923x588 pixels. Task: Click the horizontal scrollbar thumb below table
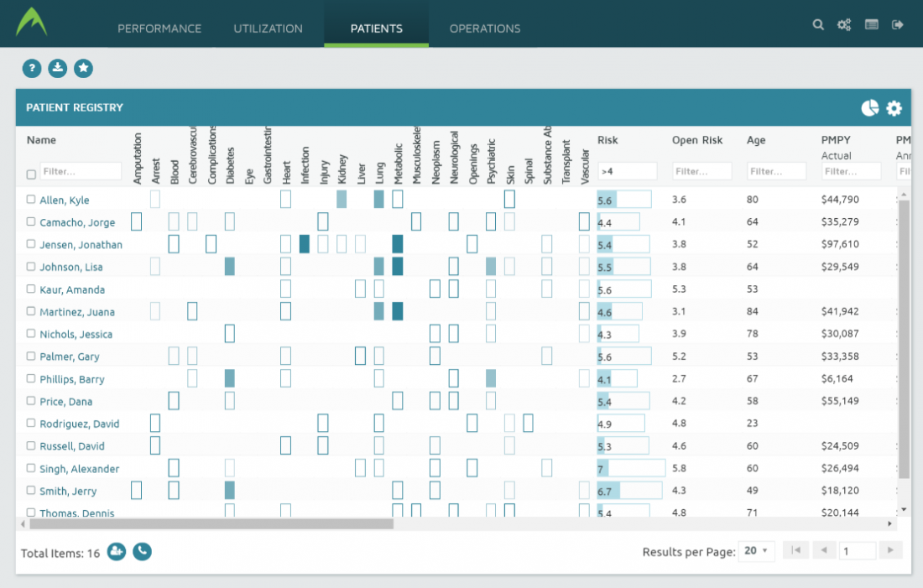pyautogui.click(x=211, y=524)
